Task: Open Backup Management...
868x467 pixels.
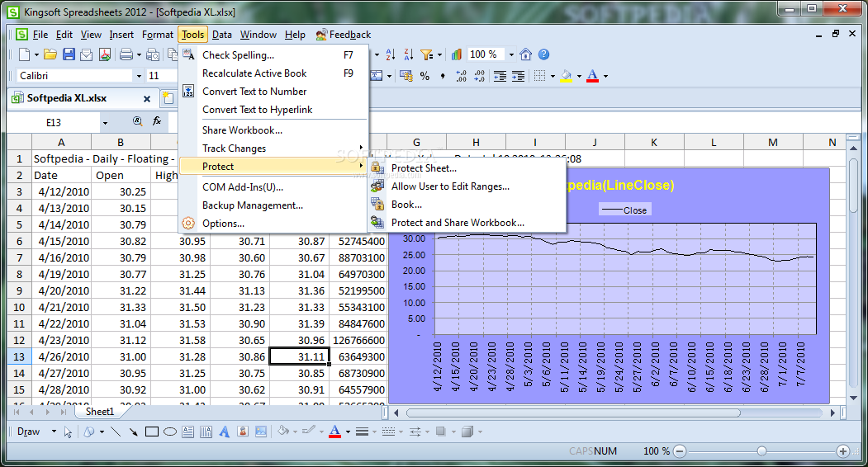Action: 274,205
